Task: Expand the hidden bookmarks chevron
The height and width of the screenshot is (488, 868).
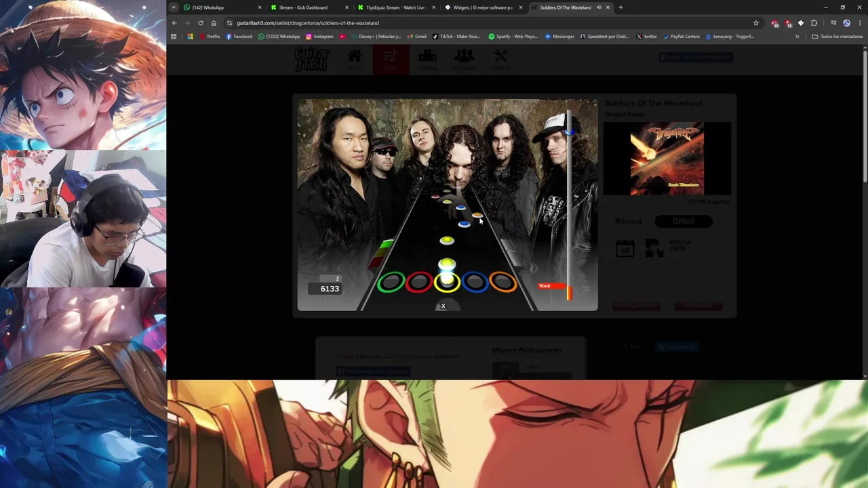Action: pos(797,37)
